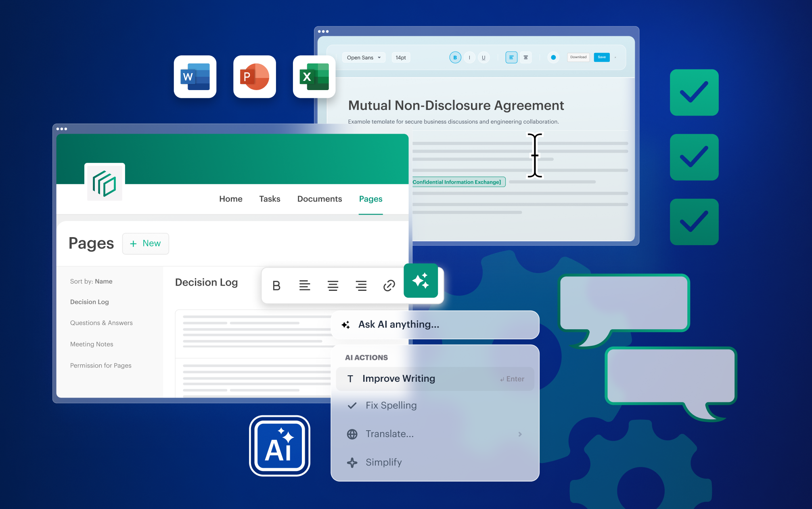Click the green AI sparkle toolbar button
Viewport: 812px width, 509px height.
(421, 280)
